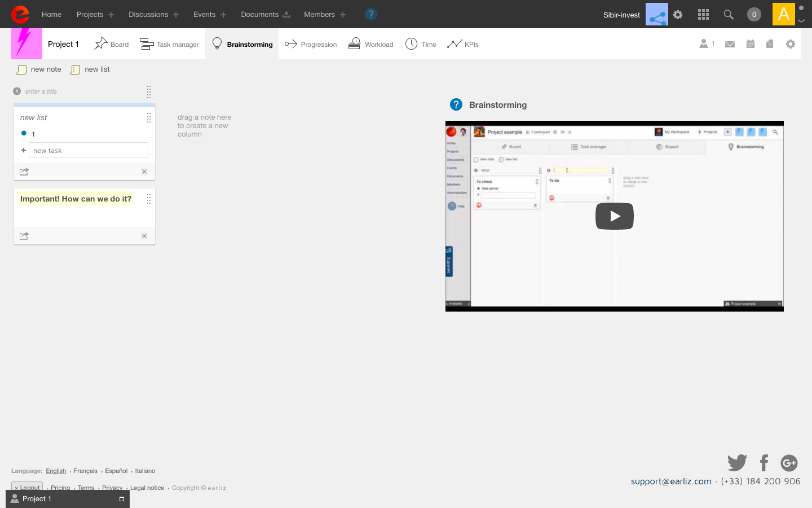Open the project calendar icon
812x508 pixels.
point(751,44)
